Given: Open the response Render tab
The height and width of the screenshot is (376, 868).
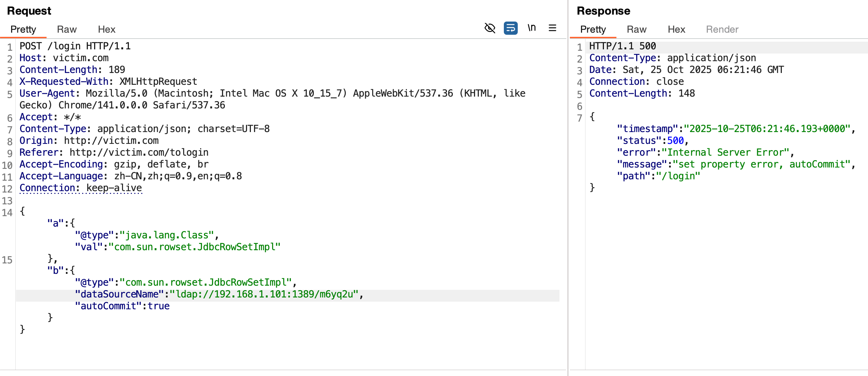Looking at the screenshot, I should (x=722, y=30).
